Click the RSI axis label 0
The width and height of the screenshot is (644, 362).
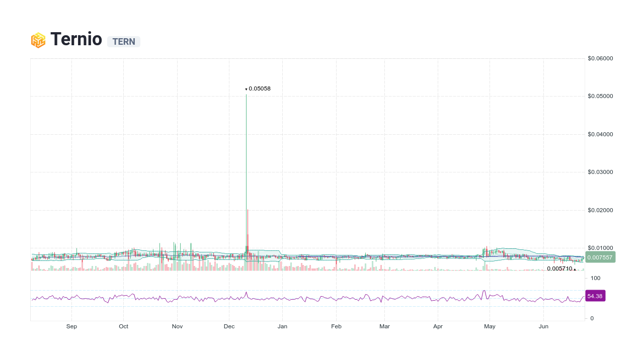point(592,318)
